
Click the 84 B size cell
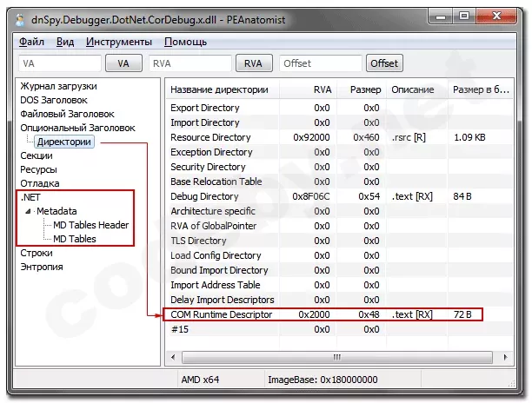click(462, 196)
